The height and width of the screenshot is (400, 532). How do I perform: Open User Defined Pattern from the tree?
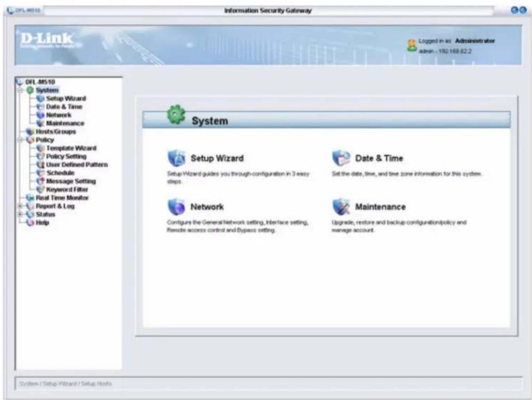77,165
